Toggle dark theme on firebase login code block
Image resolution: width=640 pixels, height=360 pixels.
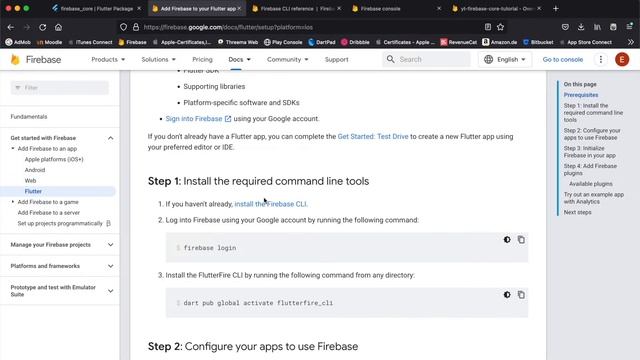click(507, 240)
